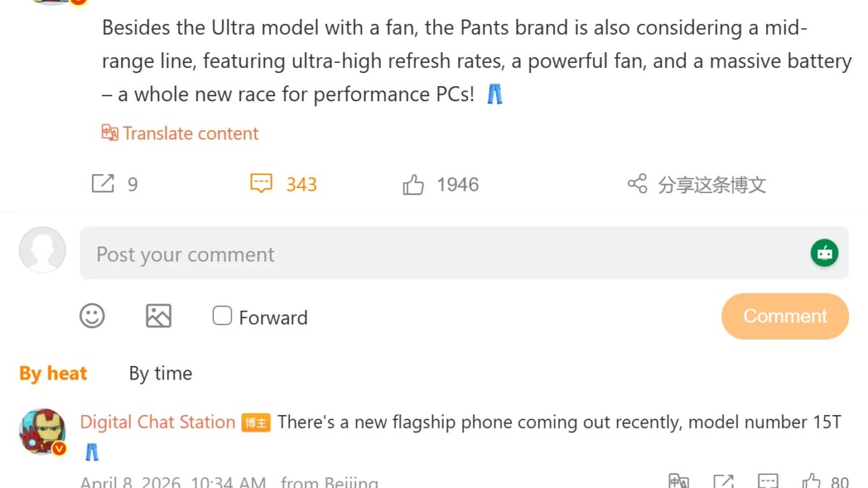This screenshot has width=868, height=488.
Task: Click the repost icon with count 9
Action: click(x=103, y=184)
